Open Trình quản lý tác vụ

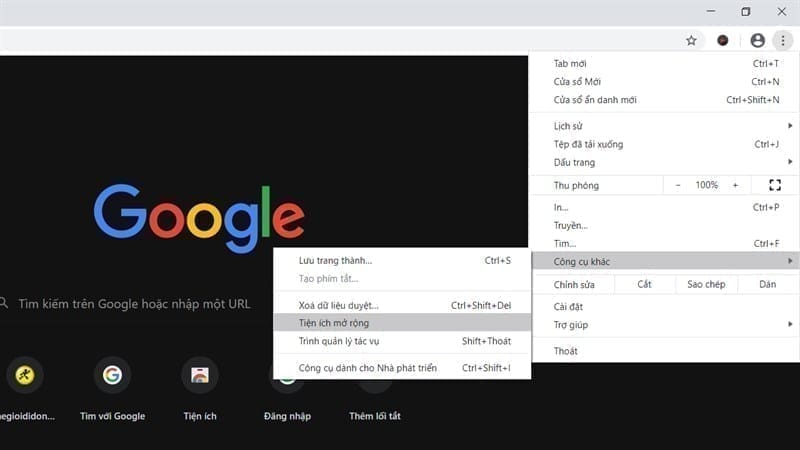[x=402, y=341]
